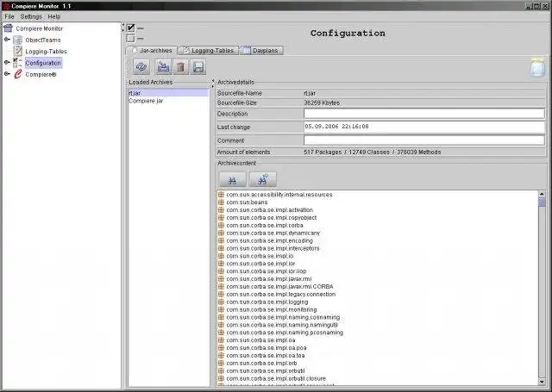Click split-pane arrow next to tree panel
The image size is (552, 392).
[123, 27]
